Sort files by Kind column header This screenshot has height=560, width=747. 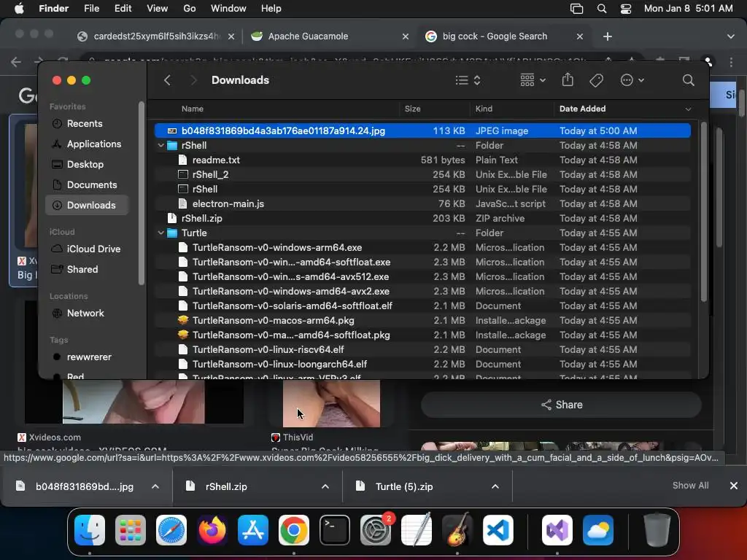(x=484, y=109)
